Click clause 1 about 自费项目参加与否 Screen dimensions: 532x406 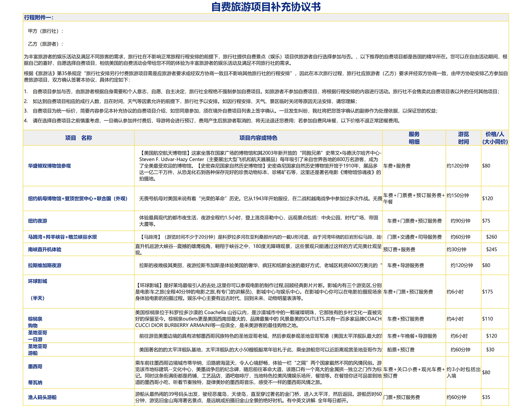[x=262, y=92]
